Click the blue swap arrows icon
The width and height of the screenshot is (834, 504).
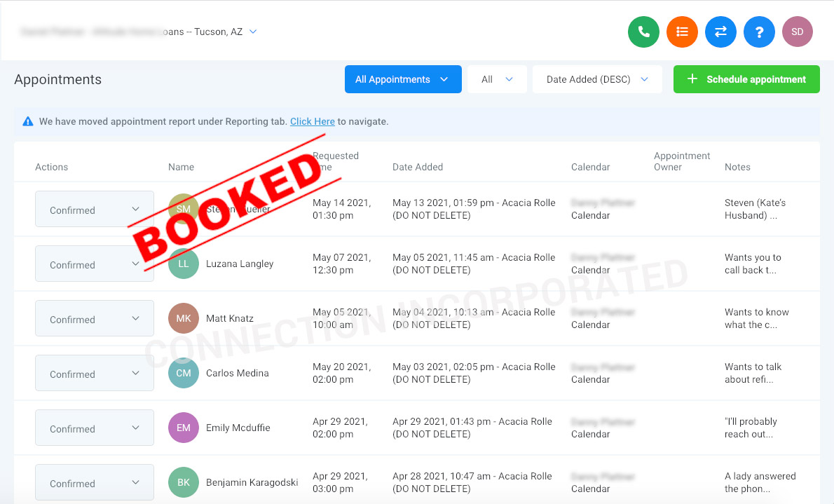(x=720, y=32)
